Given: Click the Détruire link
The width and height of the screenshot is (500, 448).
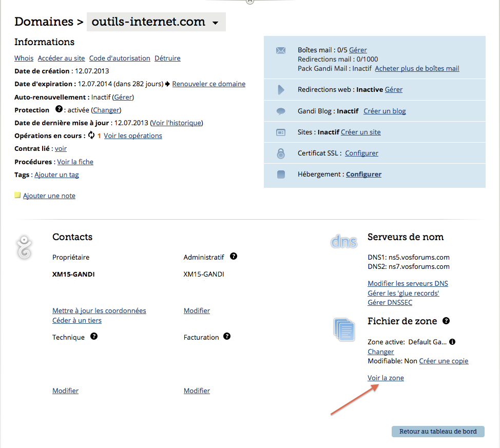Looking at the screenshot, I should [167, 59].
